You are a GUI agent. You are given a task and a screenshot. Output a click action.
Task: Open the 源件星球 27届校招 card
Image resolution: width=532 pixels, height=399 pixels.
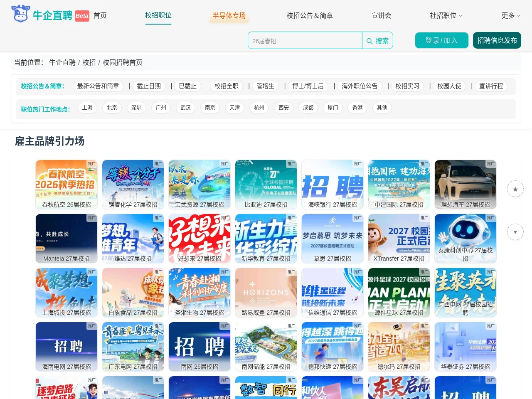click(x=399, y=293)
